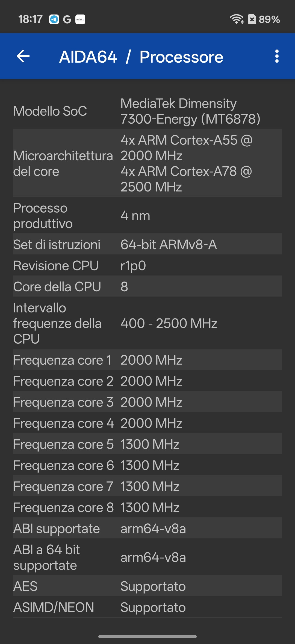Select the Frequenza core 1 row
The image size is (295, 644).
point(147,360)
